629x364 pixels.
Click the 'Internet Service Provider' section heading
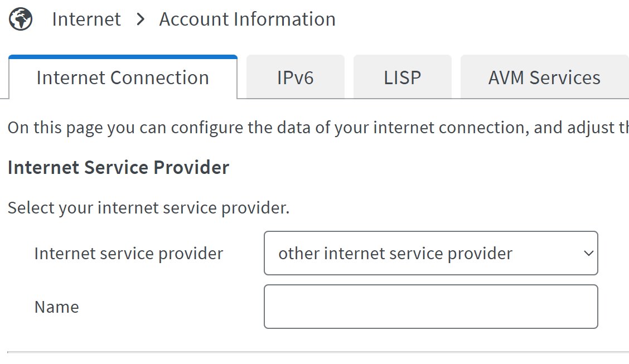[x=118, y=167]
